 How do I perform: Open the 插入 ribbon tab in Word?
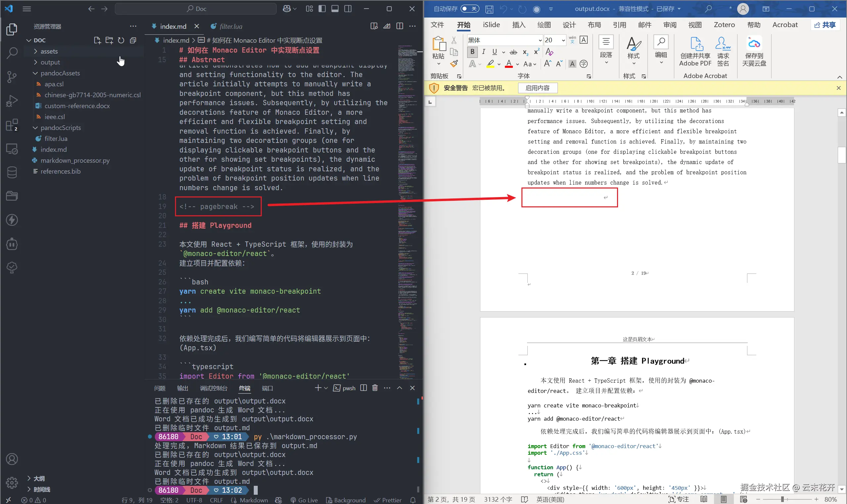(518, 25)
